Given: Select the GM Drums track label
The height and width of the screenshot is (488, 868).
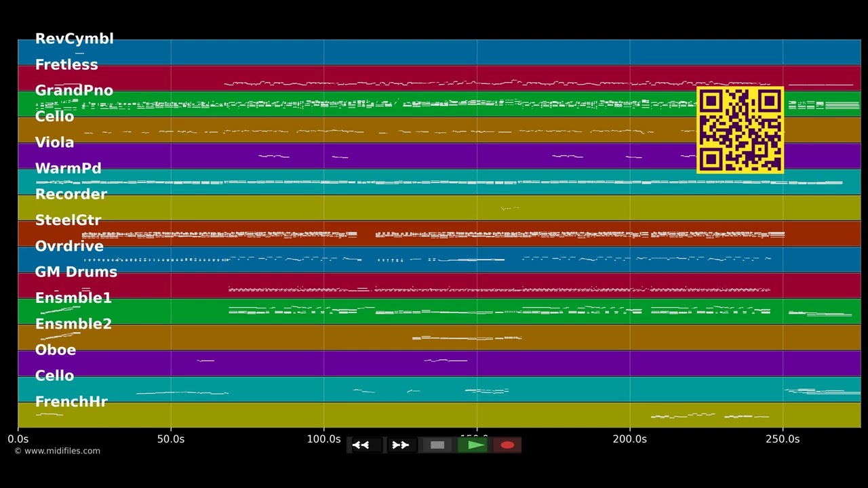Looking at the screenshot, I should [x=76, y=272].
